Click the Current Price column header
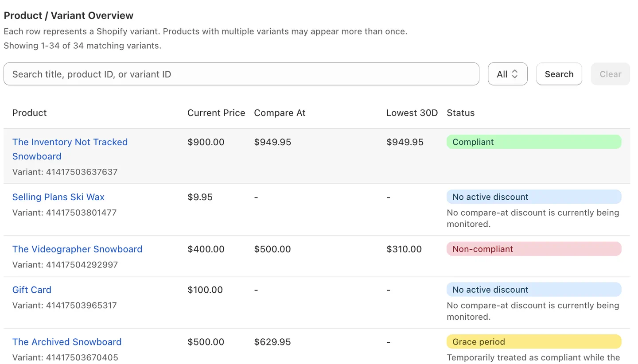The height and width of the screenshot is (364, 638). (216, 113)
